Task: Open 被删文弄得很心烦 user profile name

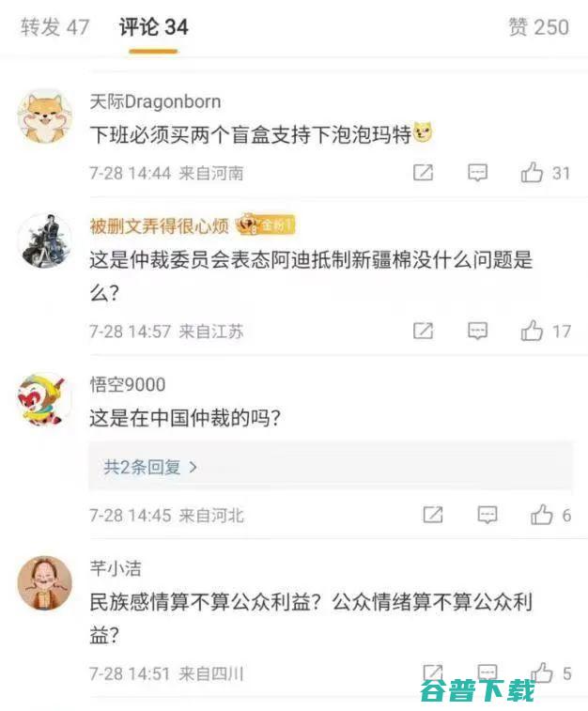Action: (x=159, y=225)
